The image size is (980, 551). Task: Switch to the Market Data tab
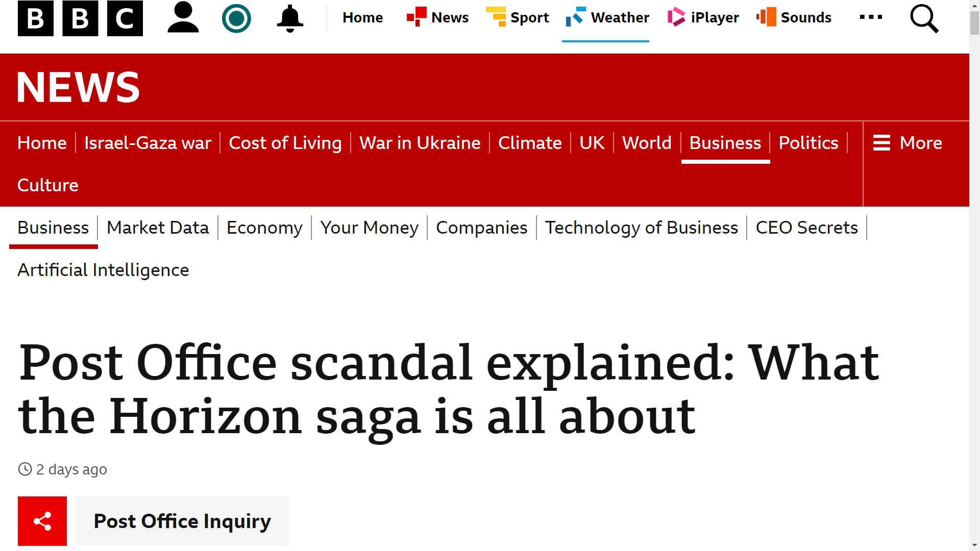click(158, 228)
